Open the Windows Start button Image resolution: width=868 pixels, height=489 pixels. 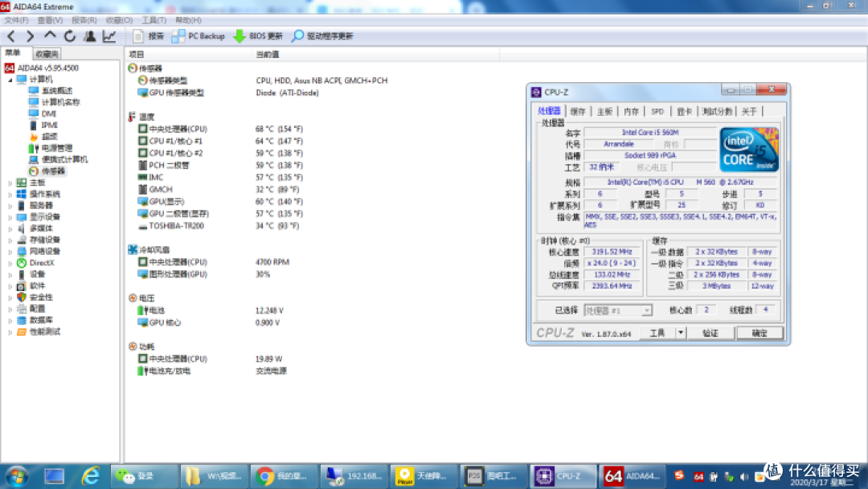coord(17,476)
